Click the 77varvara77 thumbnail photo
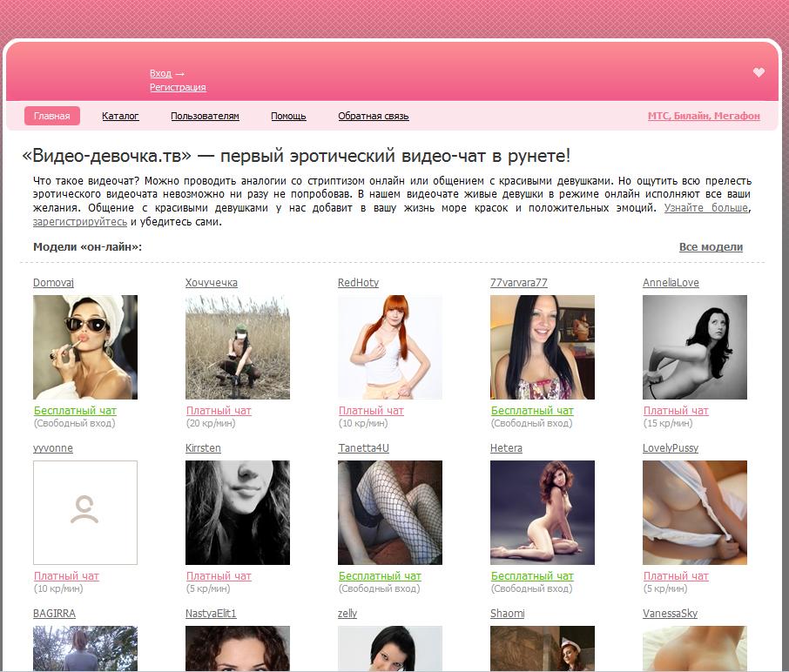The image size is (789, 672). tap(543, 347)
